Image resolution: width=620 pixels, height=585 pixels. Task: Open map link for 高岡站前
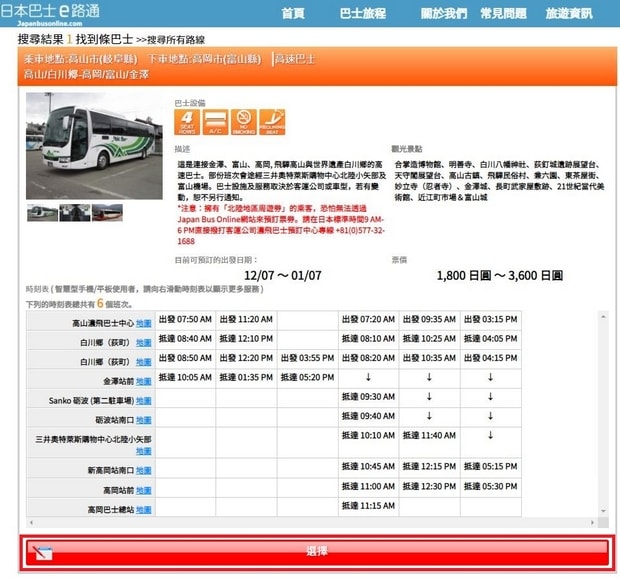click(144, 490)
